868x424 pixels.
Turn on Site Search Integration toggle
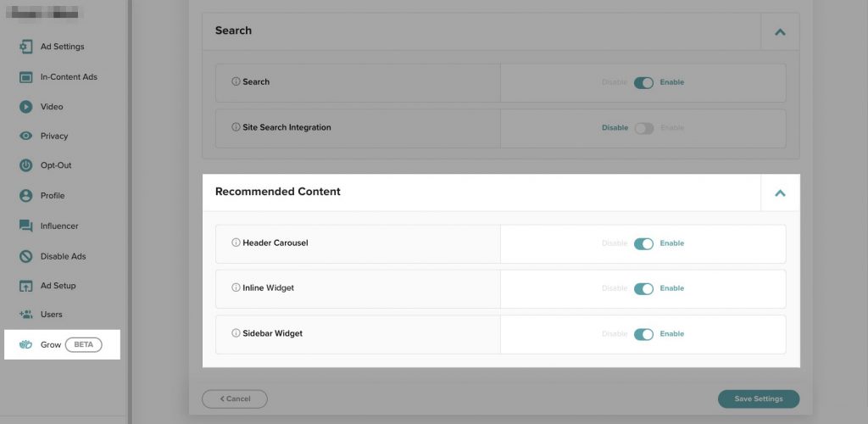tap(644, 128)
